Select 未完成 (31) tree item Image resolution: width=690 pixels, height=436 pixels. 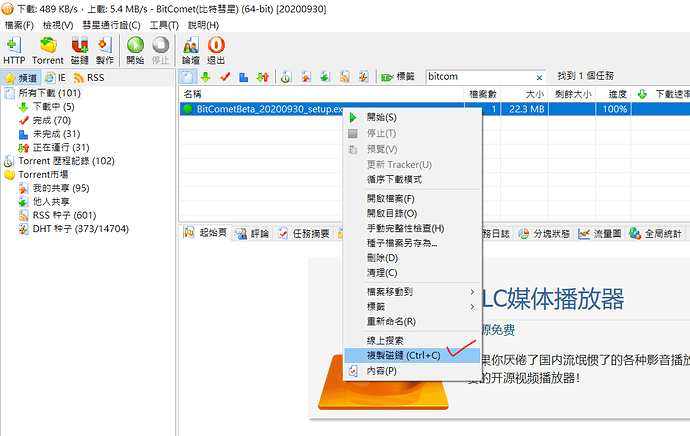(56, 134)
